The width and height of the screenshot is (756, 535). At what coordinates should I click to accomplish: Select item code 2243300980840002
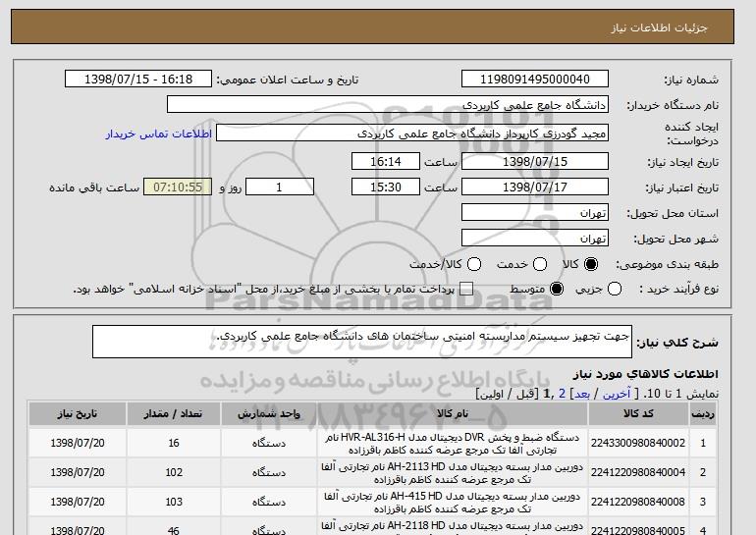tap(638, 443)
